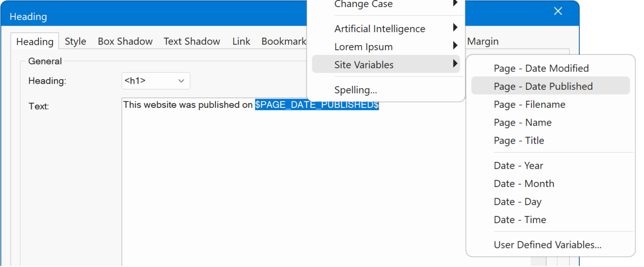The height and width of the screenshot is (267, 644).
Task: Go to the Text Shadow tab
Action: click(192, 41)
